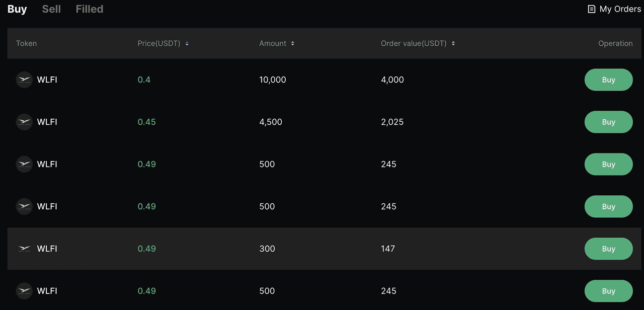Click the Price(USDT) column header

click(159, 44)
